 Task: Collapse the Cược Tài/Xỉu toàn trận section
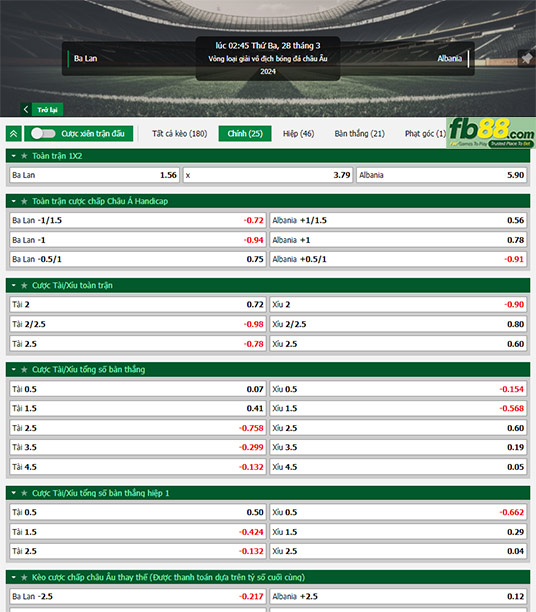click(x=14, y=286)
